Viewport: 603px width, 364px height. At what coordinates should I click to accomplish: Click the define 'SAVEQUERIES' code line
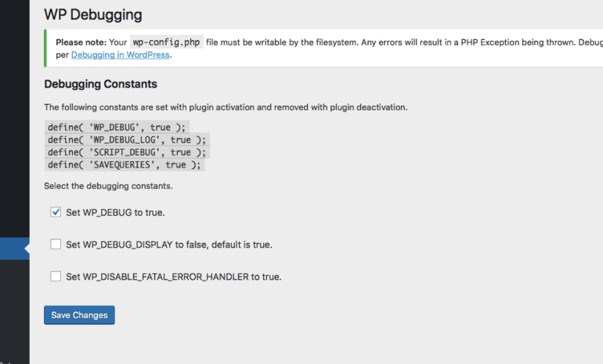(125, 165)
